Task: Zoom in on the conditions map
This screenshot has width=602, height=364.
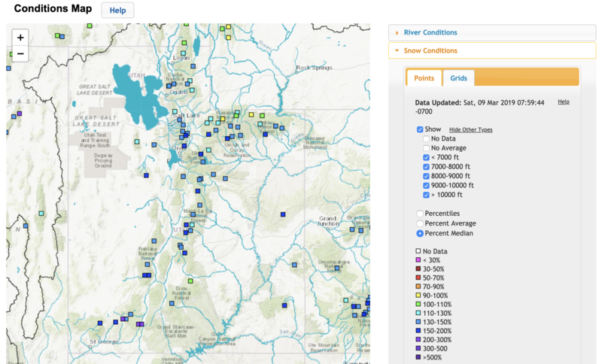Action: coord(20,38)
